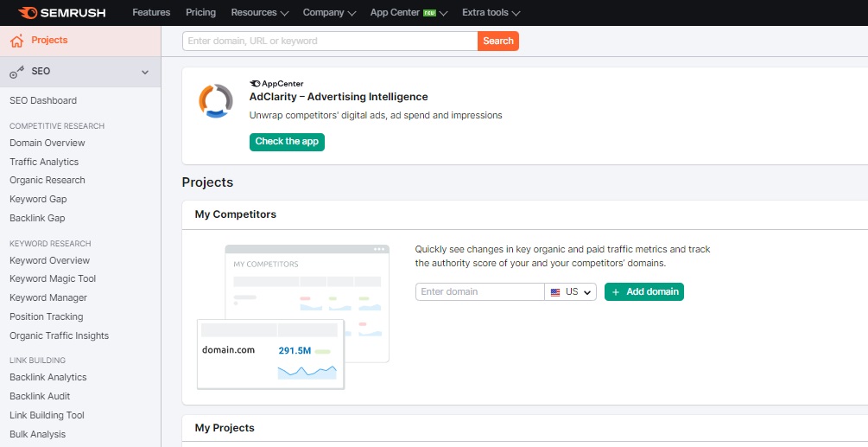Open SEO Dashboard
Image resolution: width=868 pixels, height=447 pixels.
[x=43, y=100]
